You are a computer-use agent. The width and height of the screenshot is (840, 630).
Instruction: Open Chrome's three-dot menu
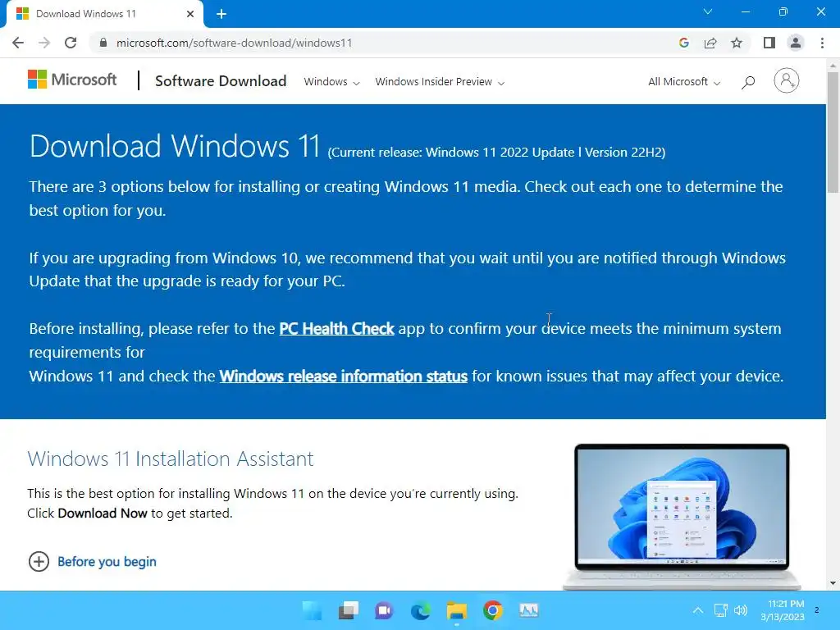(822, 43)
